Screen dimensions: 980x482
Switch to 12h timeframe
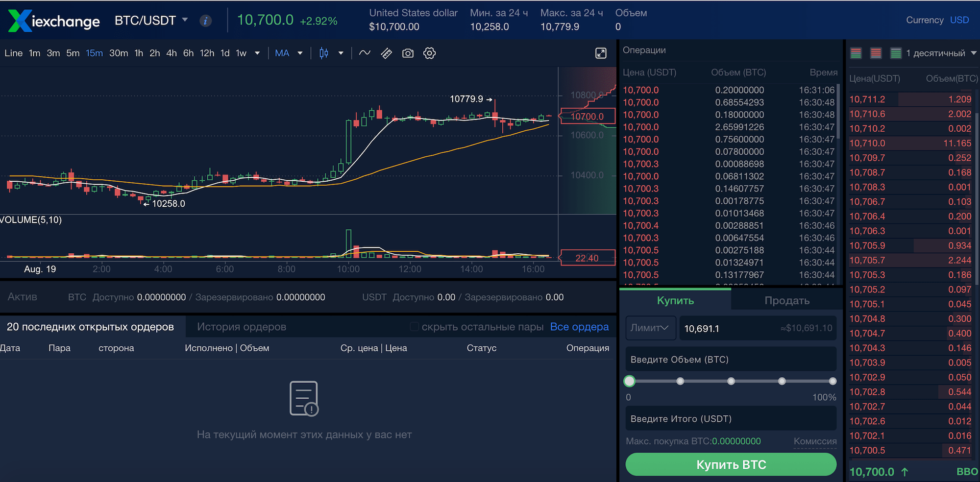[x=207, y=53]
